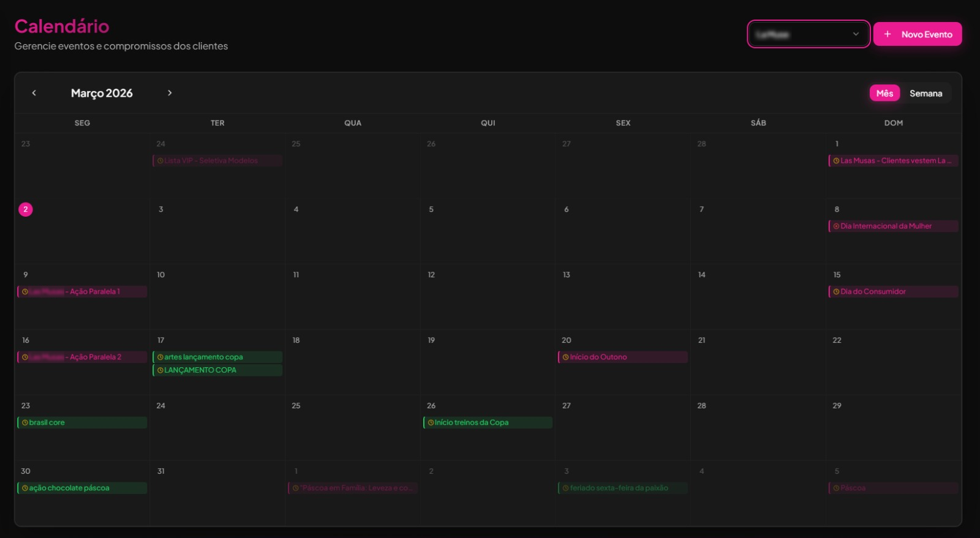Open 'Las Musas - Clientes vestem La' event
Image resolution: width=980 pixels, height=538 pixels.
tap(894, 160)
